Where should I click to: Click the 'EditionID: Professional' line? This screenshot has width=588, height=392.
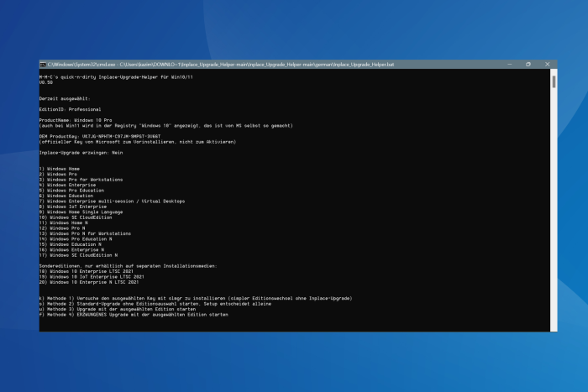(70, 109)
